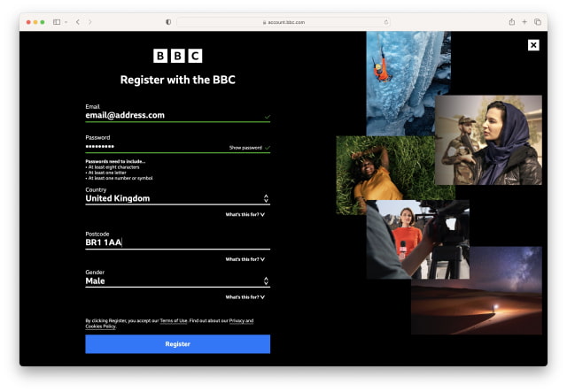Reload the page from address bar
This screenshot has height=392, width=567.
pos(385,21)
